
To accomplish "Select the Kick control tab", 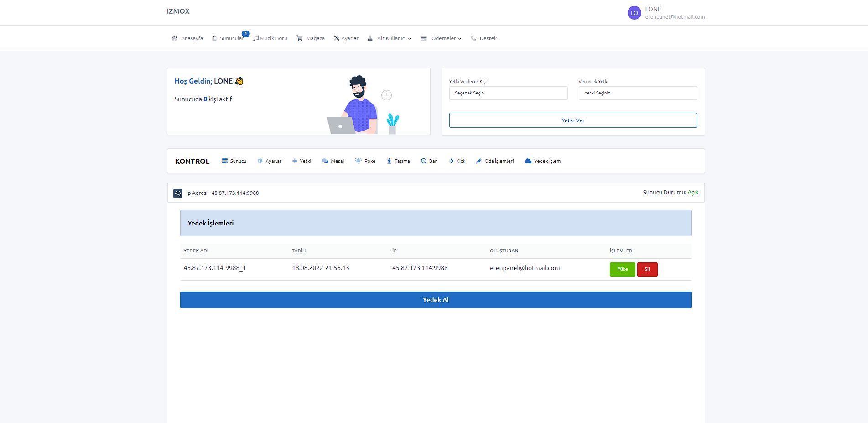I will tap(457, 161).
